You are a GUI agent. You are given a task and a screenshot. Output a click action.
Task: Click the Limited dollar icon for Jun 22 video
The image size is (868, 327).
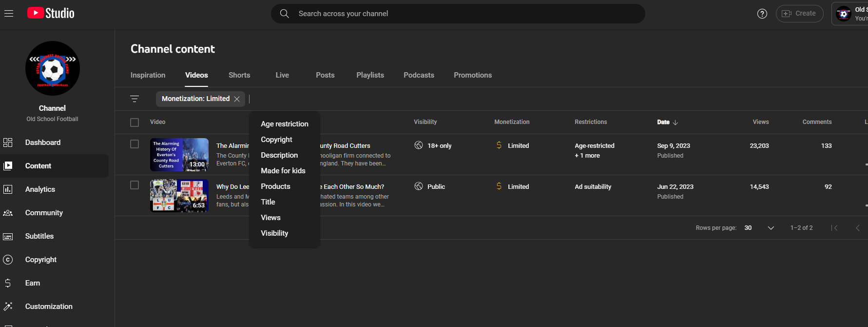click(x=499, y=186)
